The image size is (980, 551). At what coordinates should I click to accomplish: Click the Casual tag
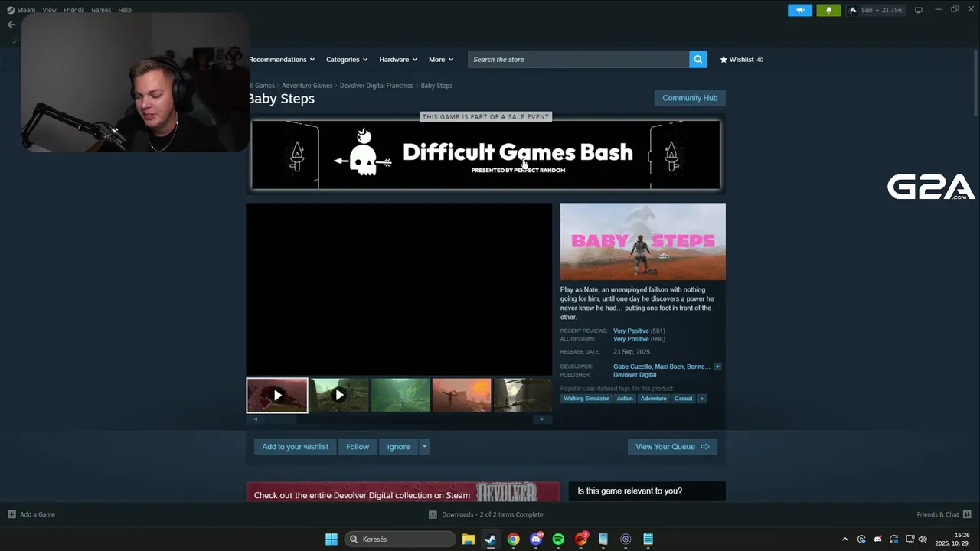[x=683, y=399]
